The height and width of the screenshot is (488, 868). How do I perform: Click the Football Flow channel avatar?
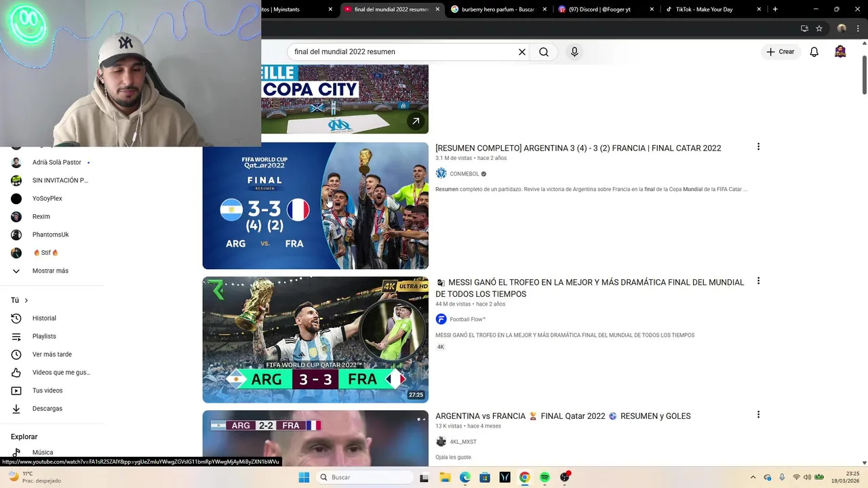(x=441, y=319)
